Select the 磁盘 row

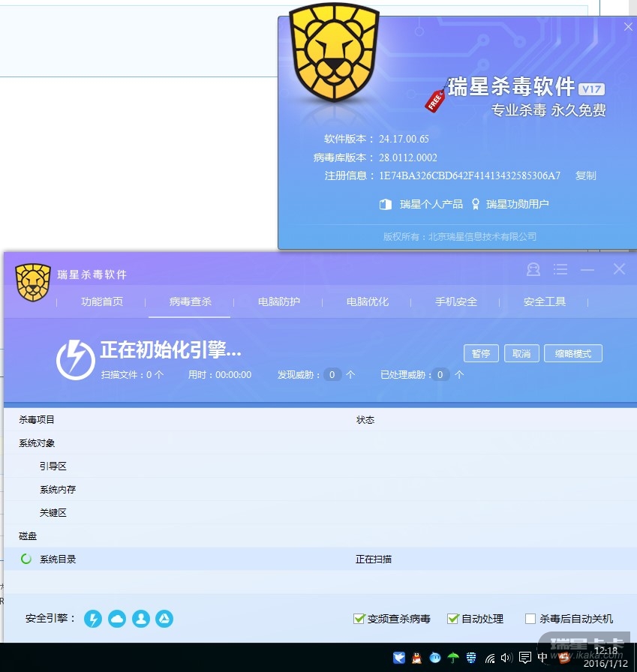click(320, 535)
